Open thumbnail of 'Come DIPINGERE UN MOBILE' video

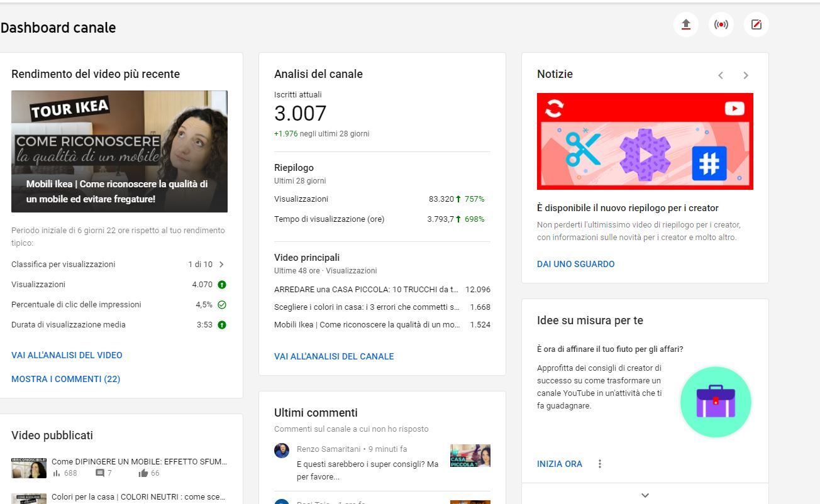coord(29,468)
